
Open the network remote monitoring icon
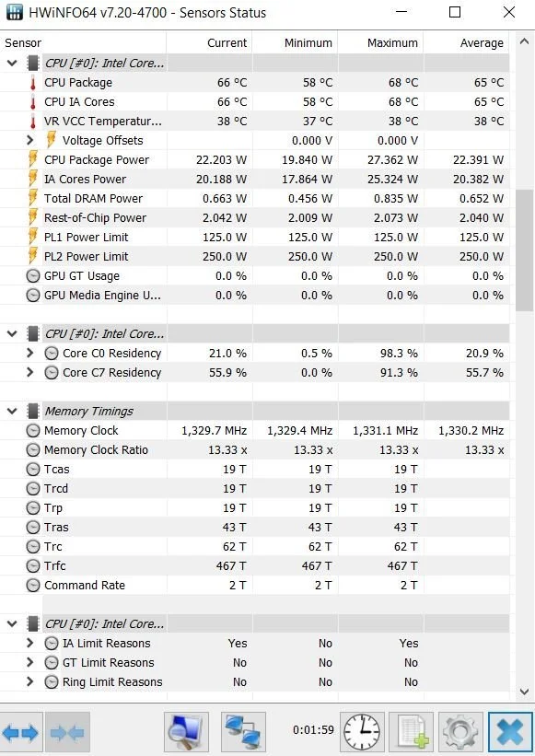243,732
